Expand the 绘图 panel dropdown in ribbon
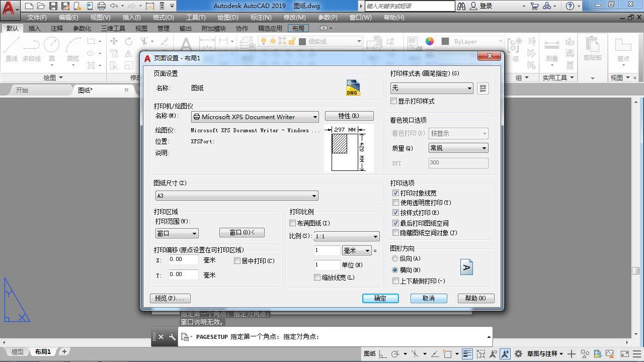Viewport: 644px width, 362px height. click(x=53, y=77)
